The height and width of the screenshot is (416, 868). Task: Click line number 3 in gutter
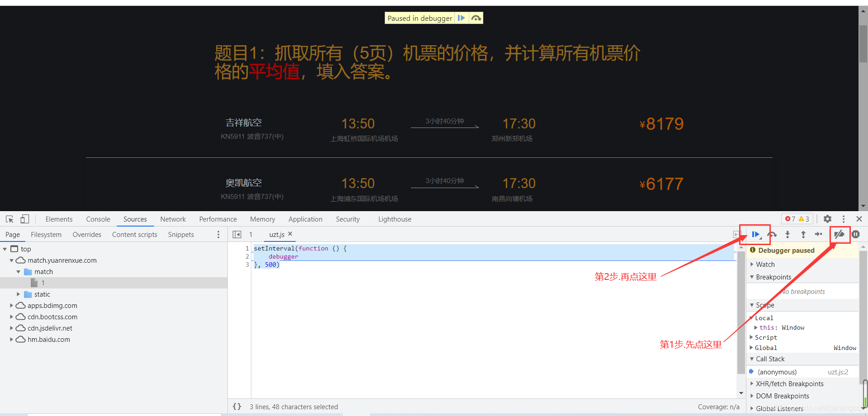coord(247,265)
